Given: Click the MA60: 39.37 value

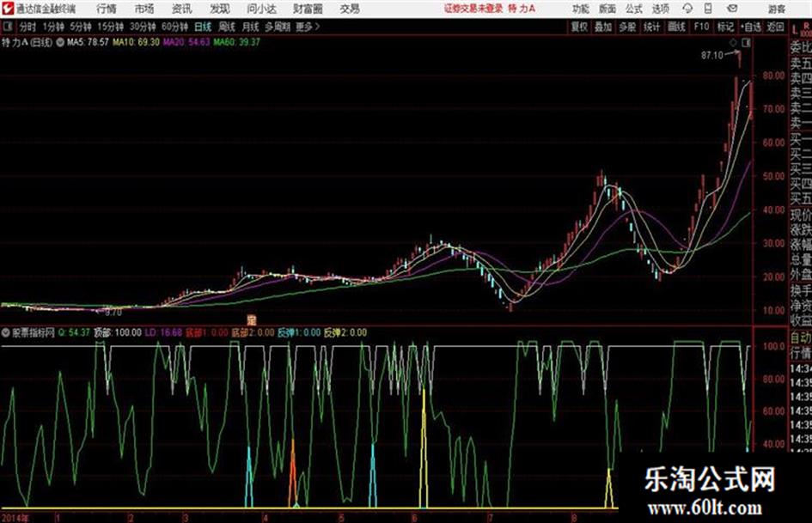Looking at the screenshot, I should tap(236, 42).
